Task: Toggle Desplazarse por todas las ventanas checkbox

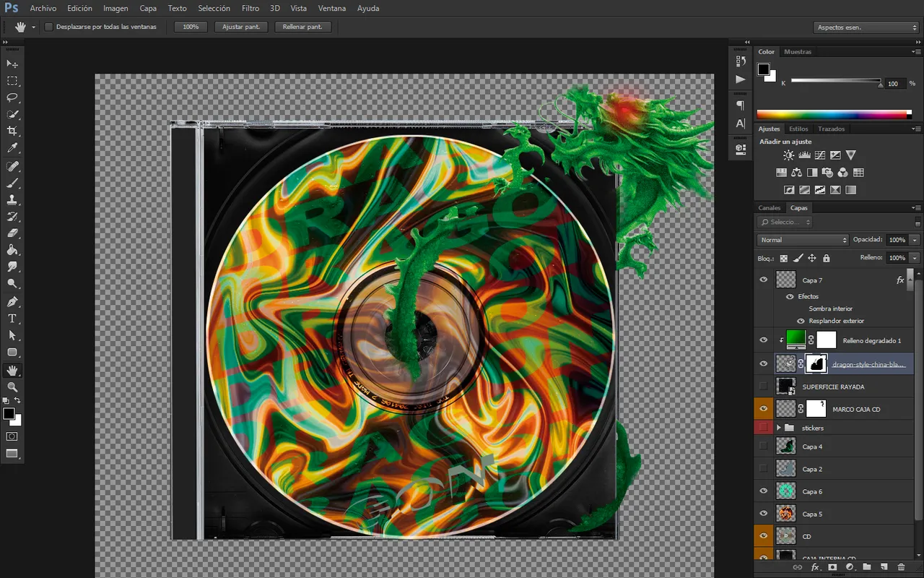Action: click(49, 27)
